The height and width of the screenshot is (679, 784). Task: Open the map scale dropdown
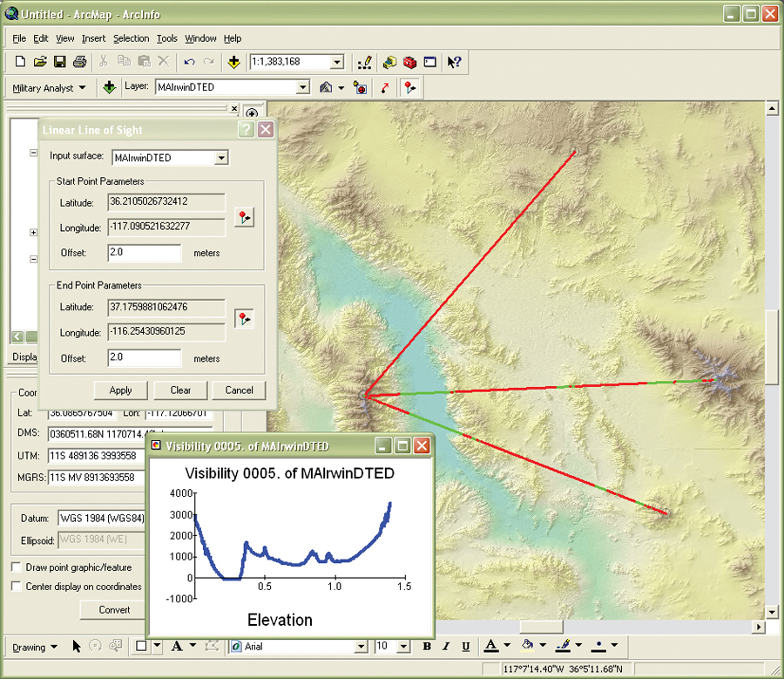click(x=337, y=62)
